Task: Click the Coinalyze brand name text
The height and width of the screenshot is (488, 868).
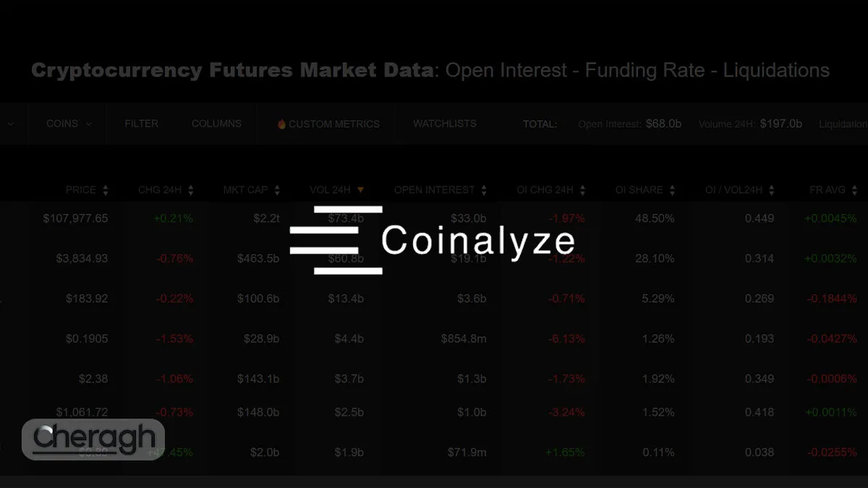Action: coord(478,241)
